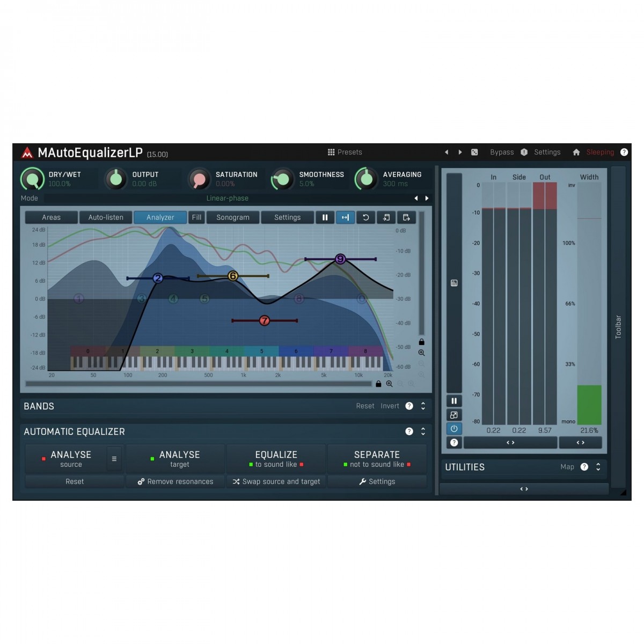Click the random preset dice icon
644x644 pixels.
pos(474,152)
